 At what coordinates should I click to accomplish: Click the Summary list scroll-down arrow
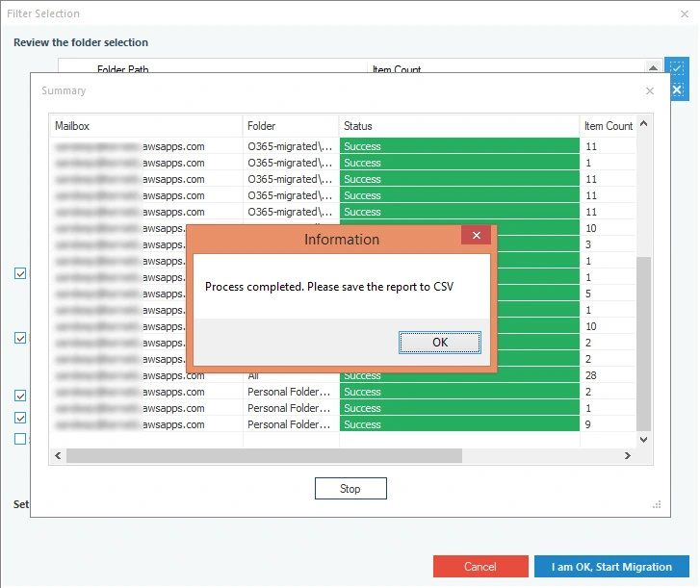pos(644,440)
